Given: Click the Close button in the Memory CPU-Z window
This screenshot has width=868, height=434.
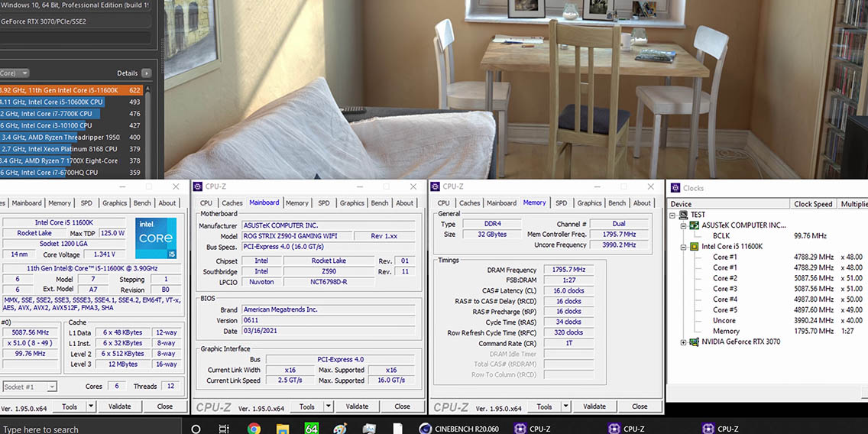Looking at the screenshot, I should pos(640,406).
